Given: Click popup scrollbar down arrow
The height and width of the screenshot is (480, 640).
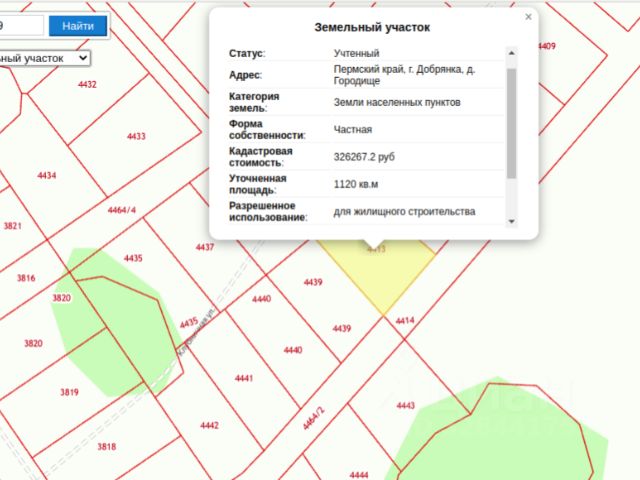Looking at the screenshot, I should 511,221.
